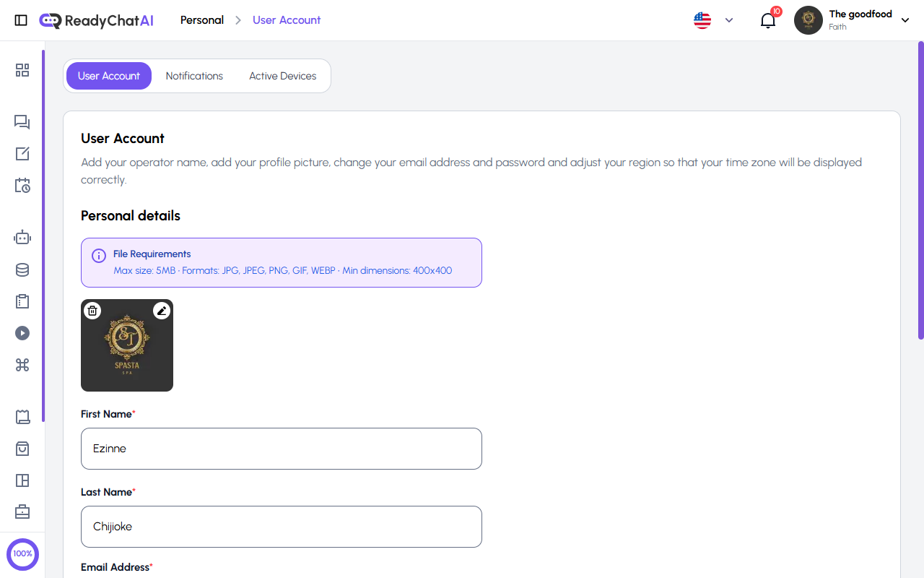This screenshot has width=924, height=578.
Task: Switch to the Active Devices tab
Action: 282,75
